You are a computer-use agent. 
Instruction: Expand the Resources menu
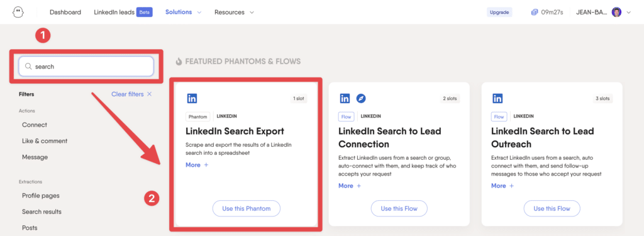[234, 13]
